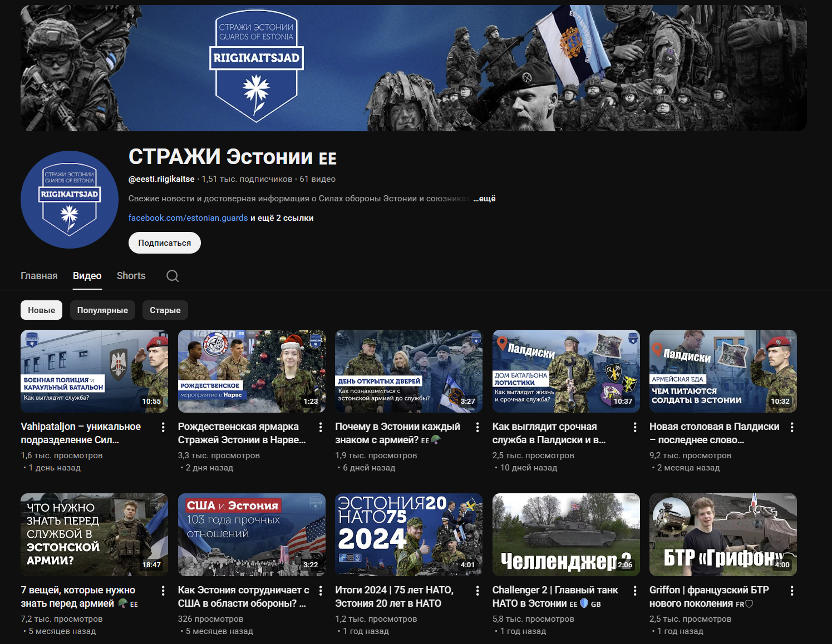Select the Новые sort filter chip

click(x=42, y=310)
